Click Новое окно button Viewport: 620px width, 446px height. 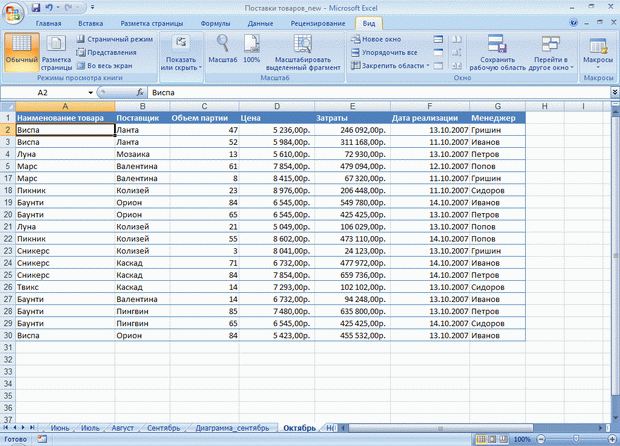coord(376,39)
